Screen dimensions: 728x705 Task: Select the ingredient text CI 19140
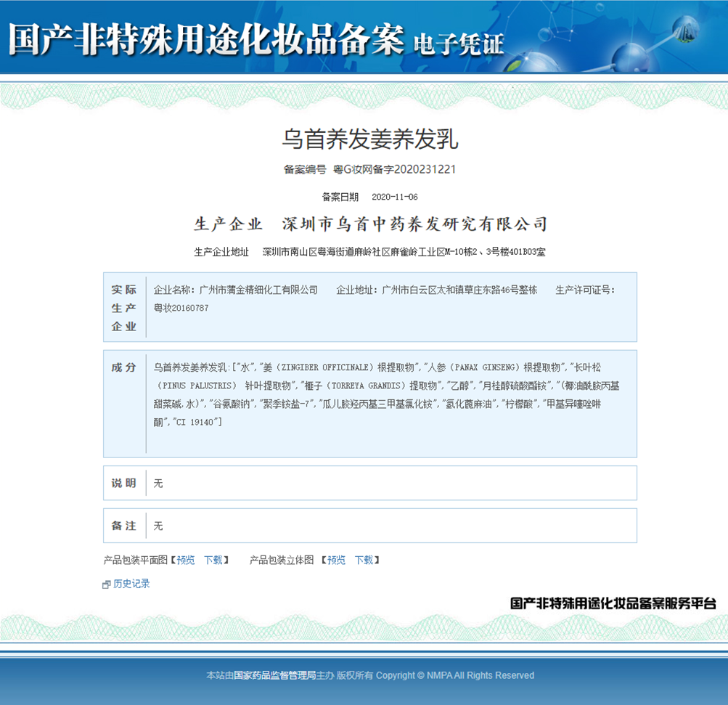tap(195, 422)
